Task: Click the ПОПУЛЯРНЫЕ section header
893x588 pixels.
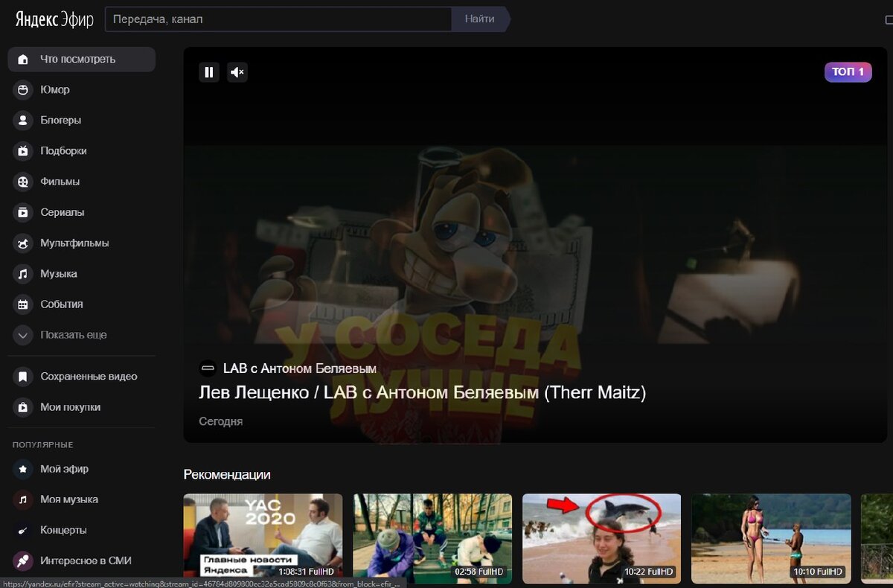Action: (42, 445)
